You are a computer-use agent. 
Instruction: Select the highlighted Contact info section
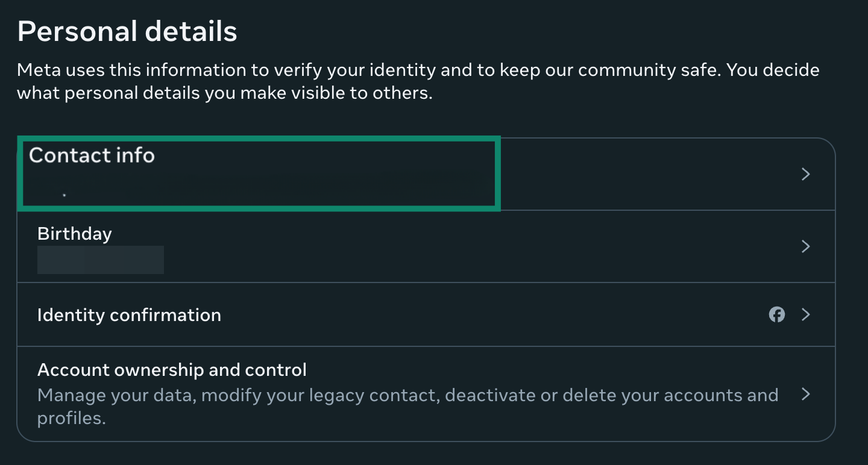(x=259, y=173)
